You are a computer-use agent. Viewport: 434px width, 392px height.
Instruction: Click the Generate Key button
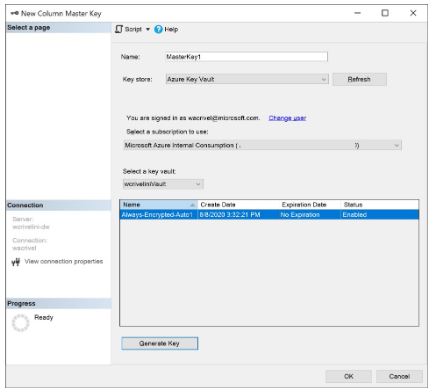pos(160,343)
